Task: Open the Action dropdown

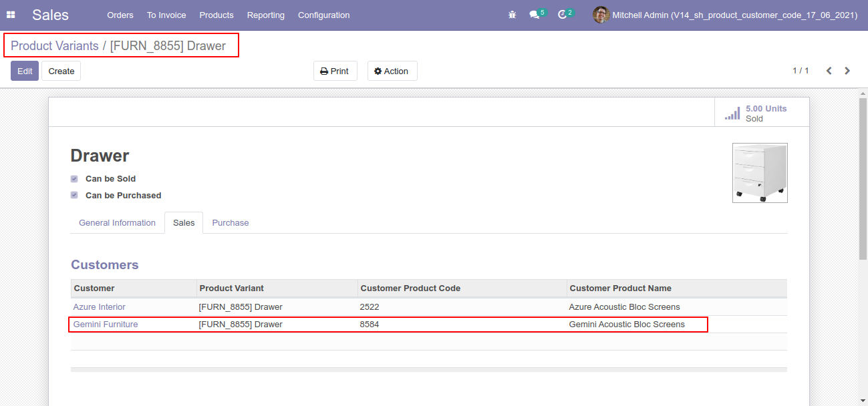Action: (392, 71)
